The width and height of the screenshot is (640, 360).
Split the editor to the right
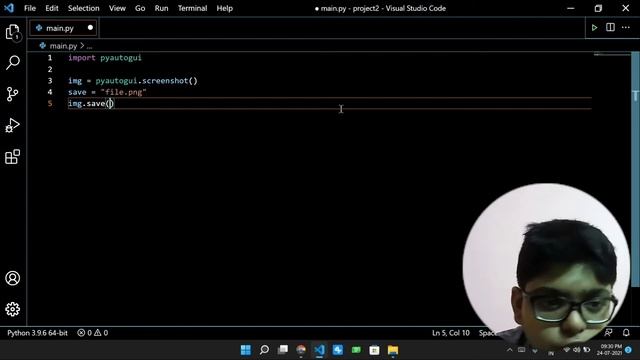point(610,27)
